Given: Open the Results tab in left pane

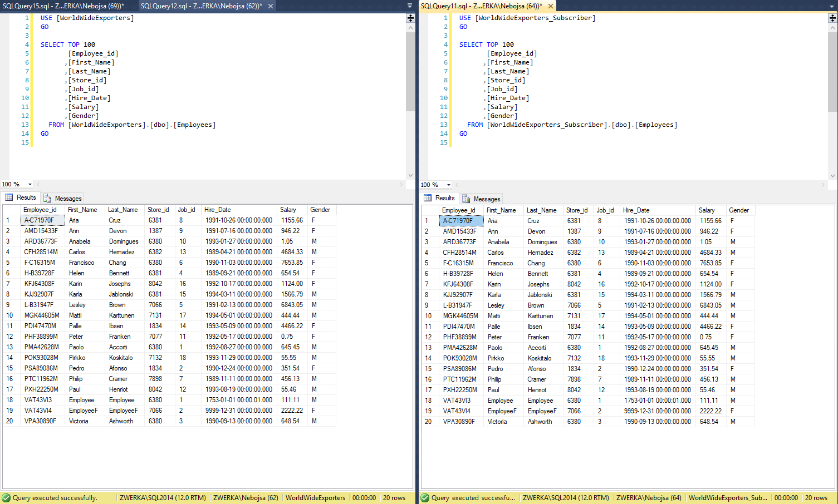Looking at the screenshot, I should pyautogui.click(x=21, y=197).
